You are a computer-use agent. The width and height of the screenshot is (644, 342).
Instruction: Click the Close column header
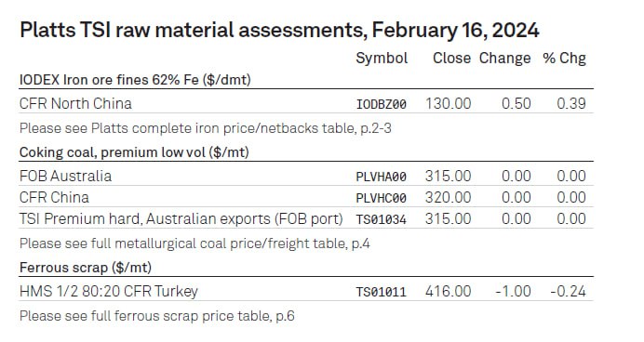click(451, 59)
